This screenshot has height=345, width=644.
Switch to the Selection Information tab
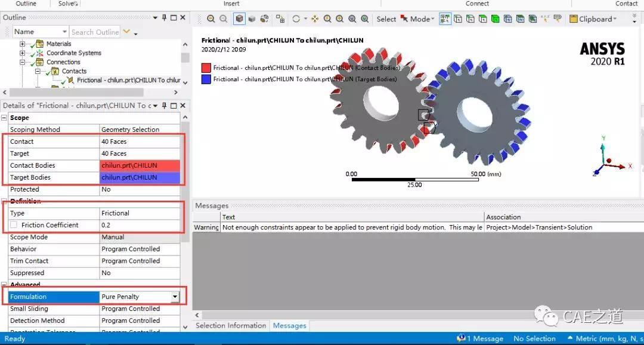pos(231,326)
